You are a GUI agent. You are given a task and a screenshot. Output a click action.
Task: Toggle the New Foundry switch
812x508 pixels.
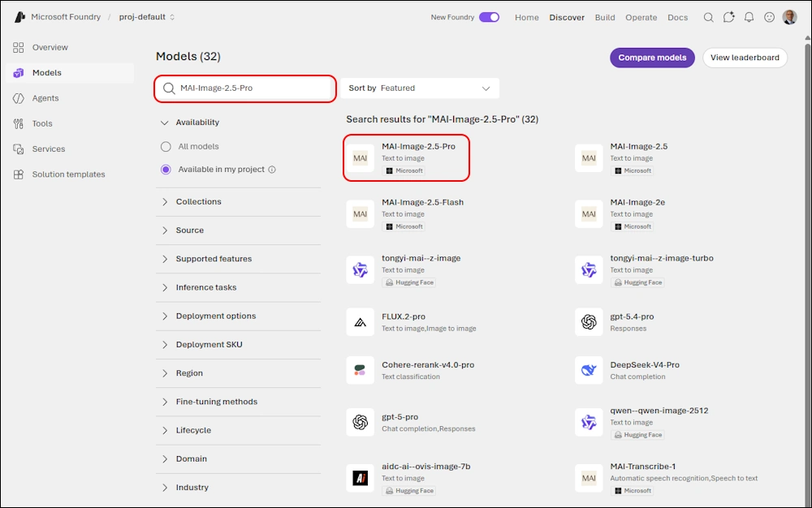click(x=489, y=17)
